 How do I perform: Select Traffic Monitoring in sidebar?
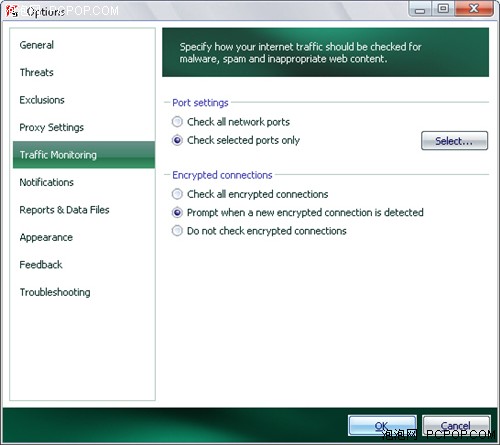[x=84, y=155]
